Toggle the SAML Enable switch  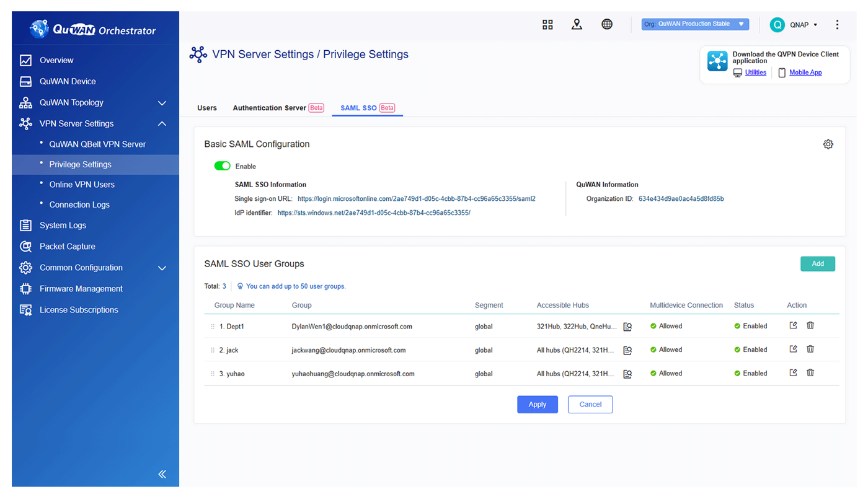pyautogui.click(x=222, y=166)
